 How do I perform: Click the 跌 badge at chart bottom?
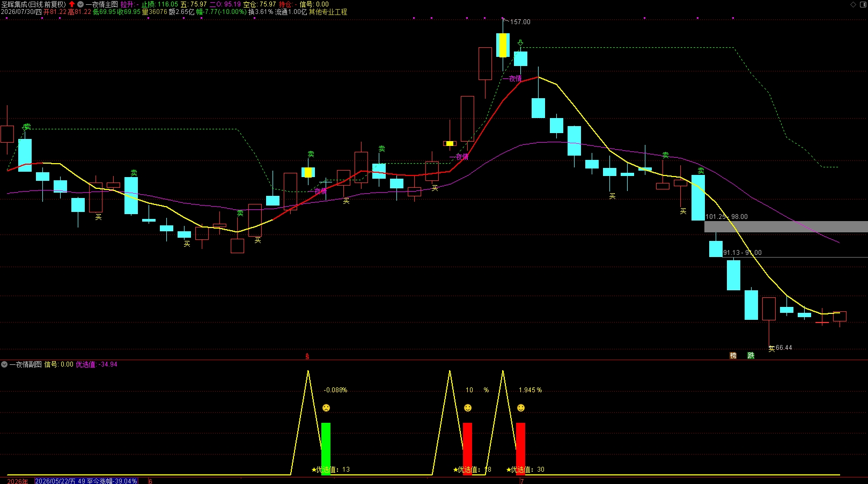click(751, 356)
